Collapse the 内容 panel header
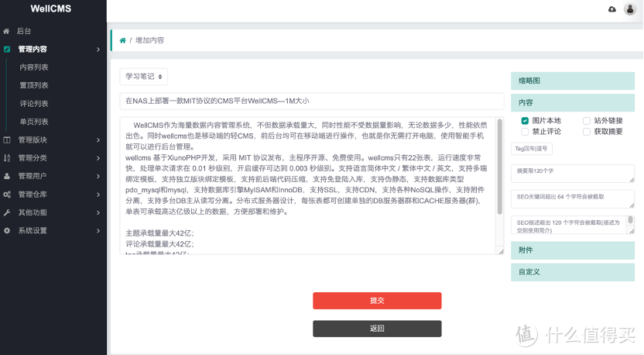Viewport: 644px width, 355px height. point(573,102)
